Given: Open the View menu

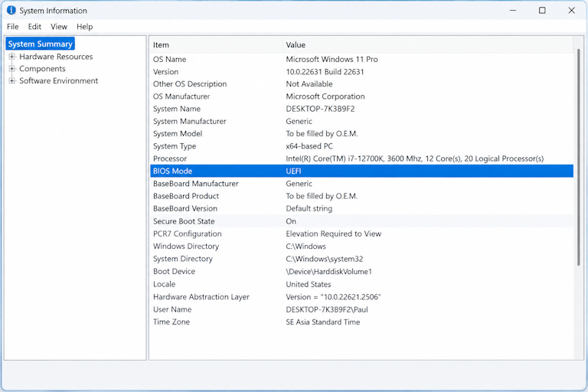Looking at the screenshot, I should pyautogui.click(x=59, y=27).
